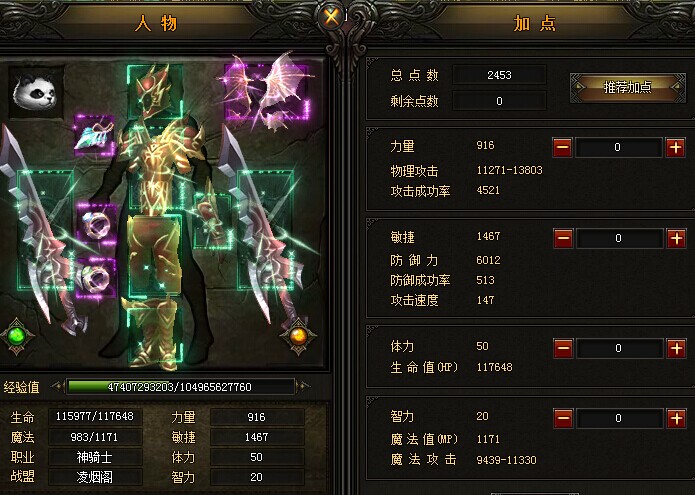Click the upper ring equipment slot

(96, 225)
